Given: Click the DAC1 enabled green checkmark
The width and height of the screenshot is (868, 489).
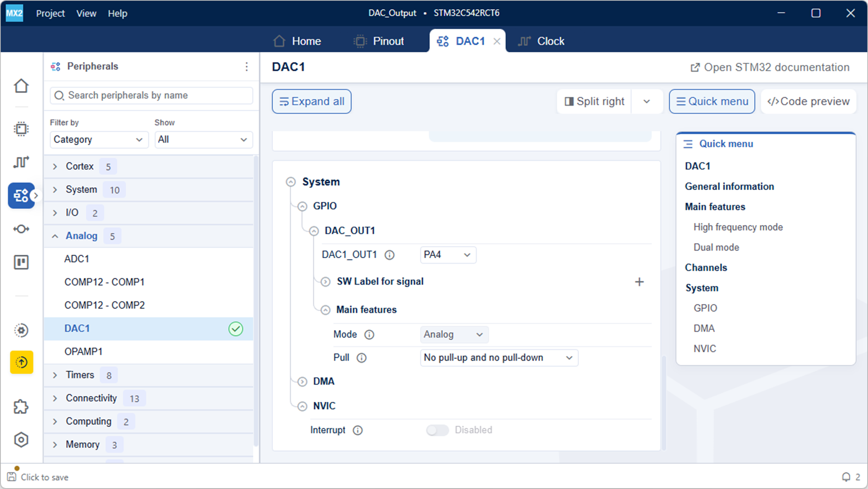Looking at the screenshot, I should pos(236,329).
